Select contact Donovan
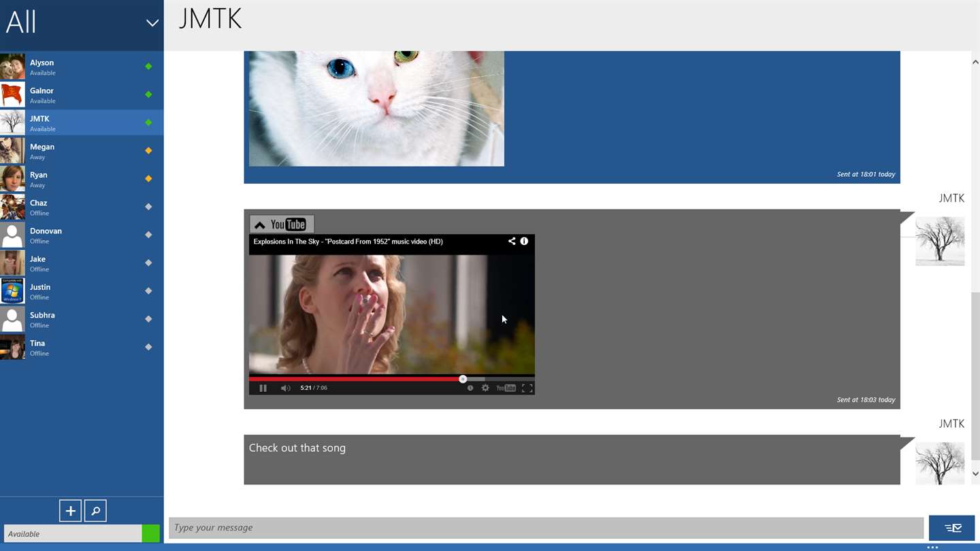This screenshot has width=980, height=551. 82,235
